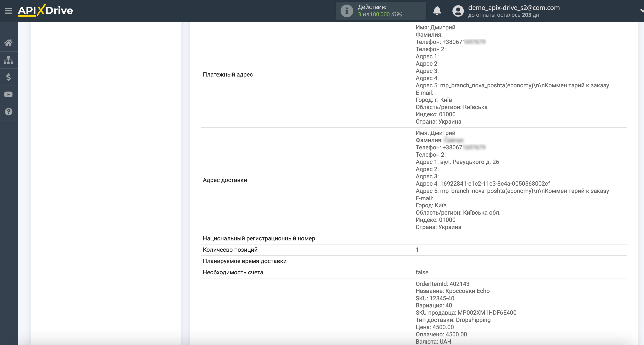Click the false value
Viewport: 644px width, 345px height.
click(x=422, y=272)
